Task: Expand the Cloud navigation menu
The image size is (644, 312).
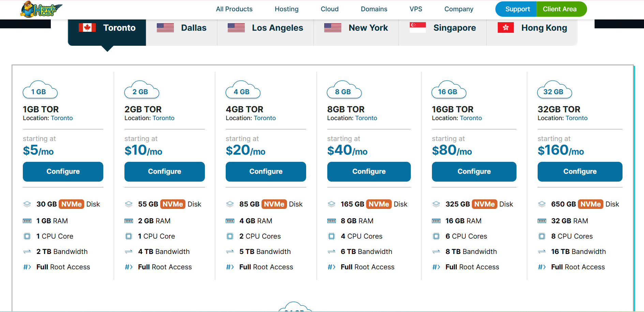Action: point(329,9)
